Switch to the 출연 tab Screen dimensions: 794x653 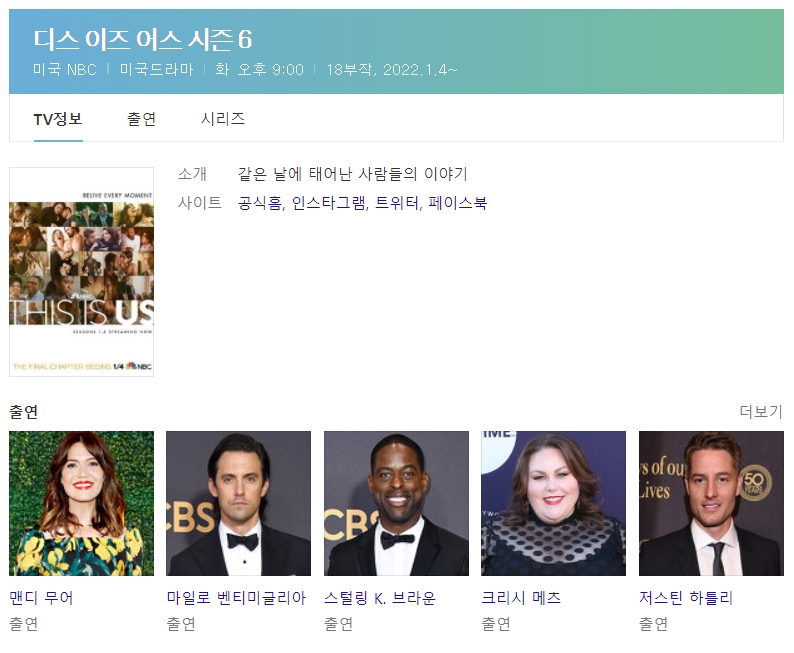(141, 119)
